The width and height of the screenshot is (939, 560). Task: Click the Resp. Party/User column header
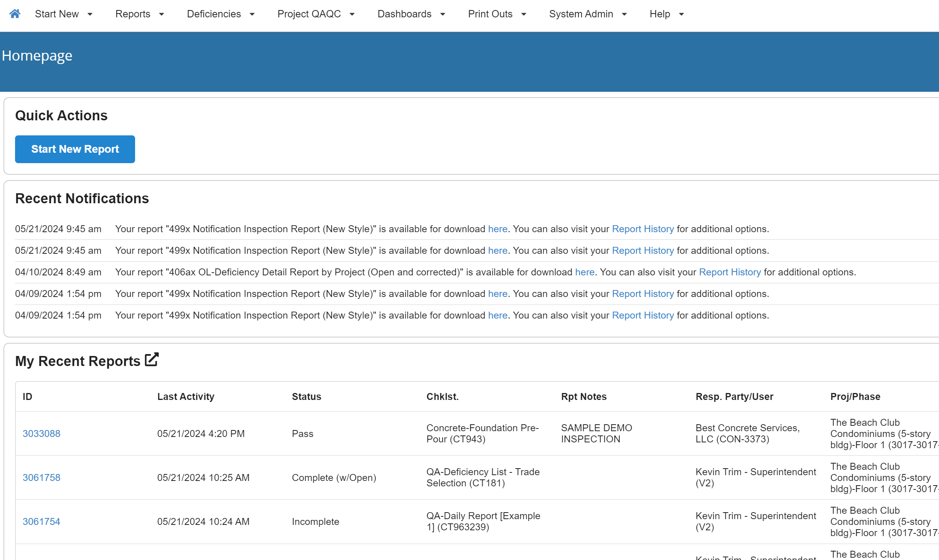click(734, 396)
